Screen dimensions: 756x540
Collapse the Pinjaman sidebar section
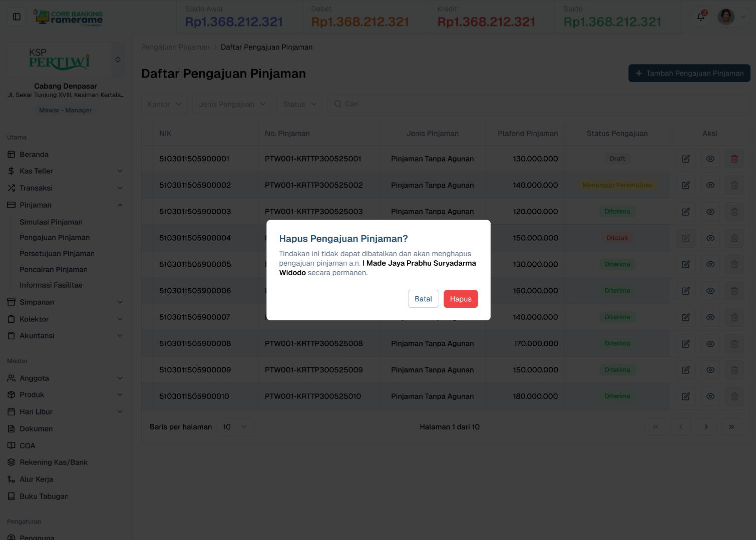(x=65, y=205)
